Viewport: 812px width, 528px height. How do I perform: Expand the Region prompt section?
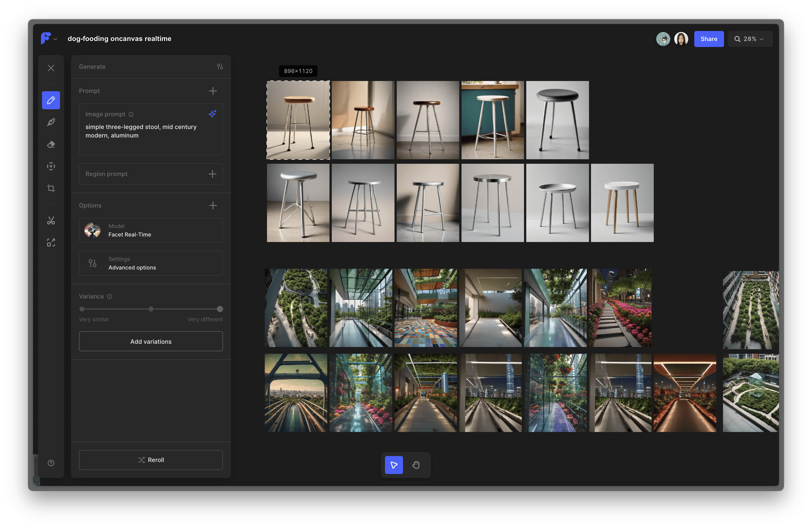pyautogui.click(x=212, y=174)
